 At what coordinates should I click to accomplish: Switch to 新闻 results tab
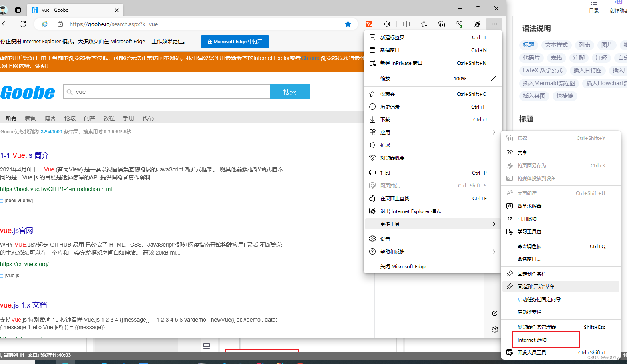click(x=31, y=118)
